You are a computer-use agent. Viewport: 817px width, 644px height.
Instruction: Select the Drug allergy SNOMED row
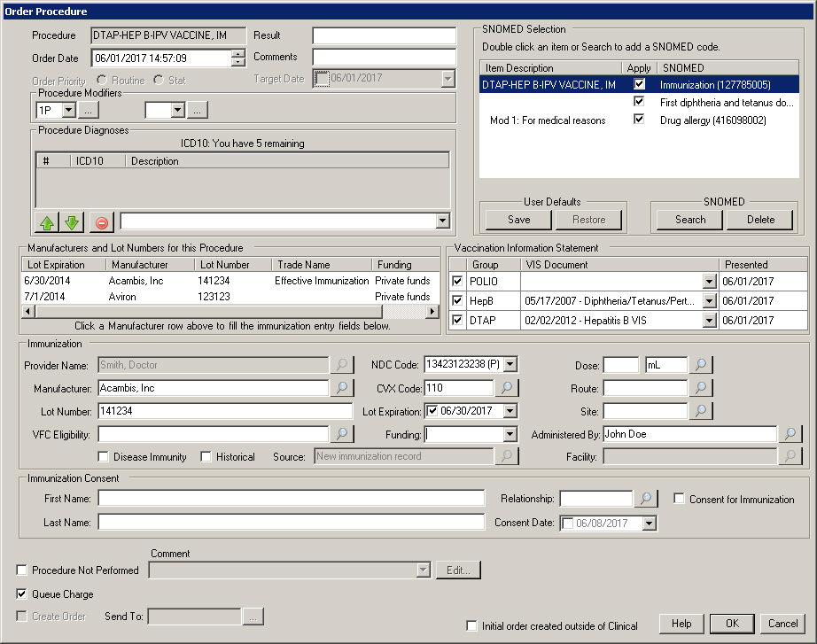tap(714, 120)
